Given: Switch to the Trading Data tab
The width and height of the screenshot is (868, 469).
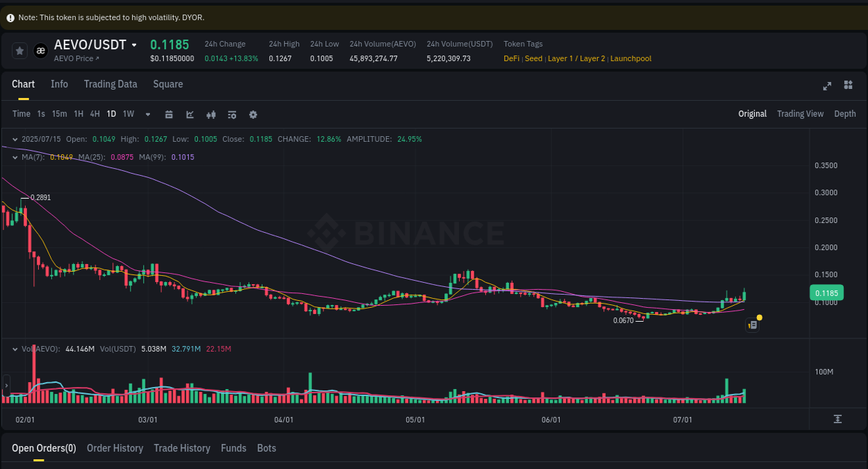Looking at the screenshot, I should click(x=110, y=84).
